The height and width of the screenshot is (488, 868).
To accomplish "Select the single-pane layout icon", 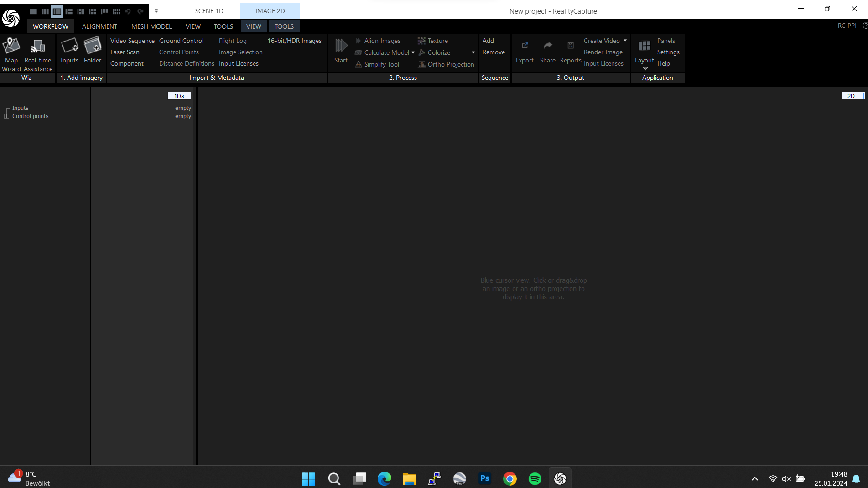I will click(x=33, y=11).
